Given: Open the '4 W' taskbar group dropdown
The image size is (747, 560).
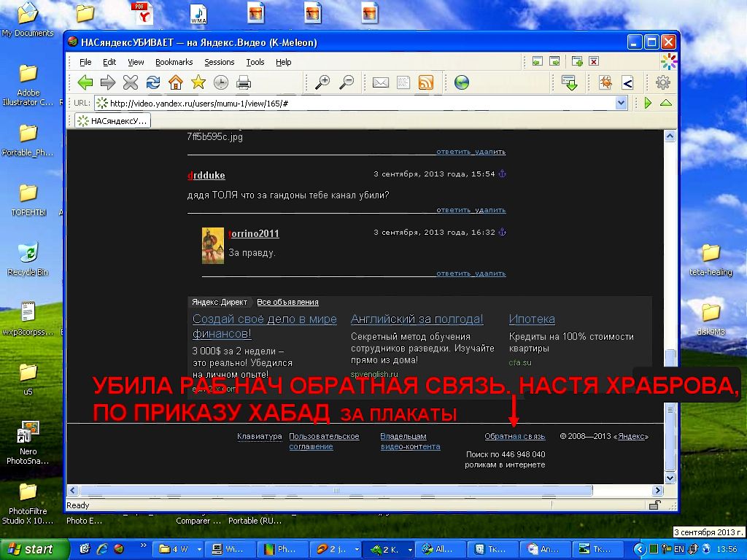Looking at the screenshot, I should pos(199,550).
